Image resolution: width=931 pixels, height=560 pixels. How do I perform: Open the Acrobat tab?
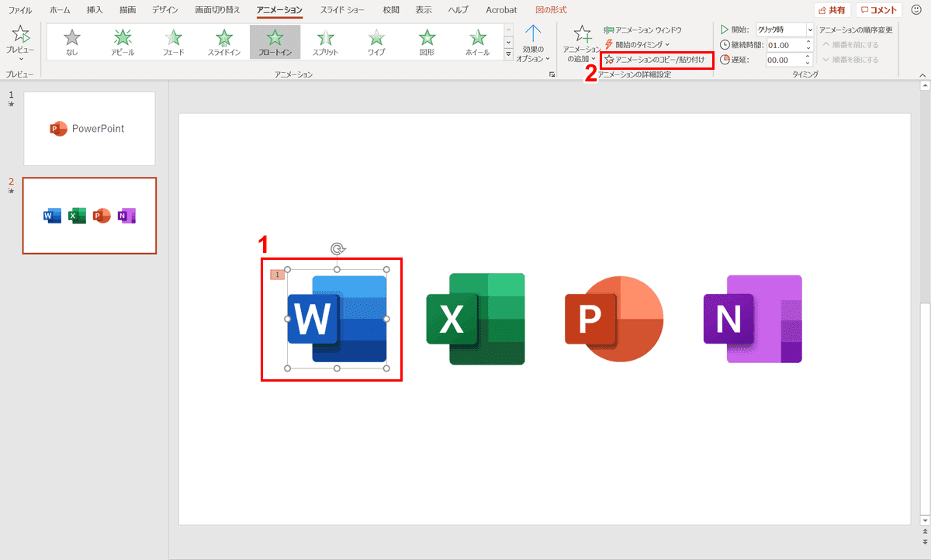(501, 10)
